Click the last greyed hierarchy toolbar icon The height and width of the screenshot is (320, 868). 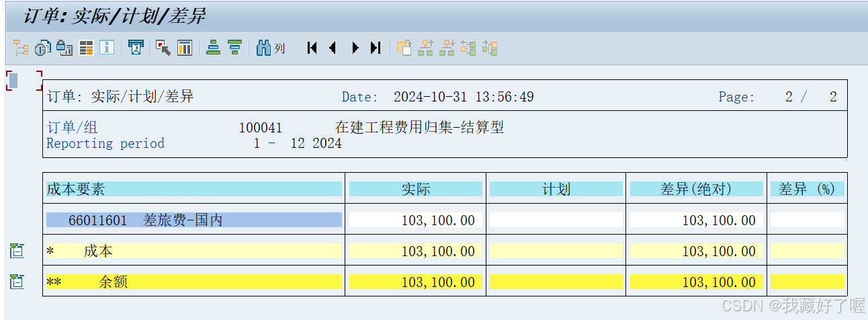pos(490,48)
